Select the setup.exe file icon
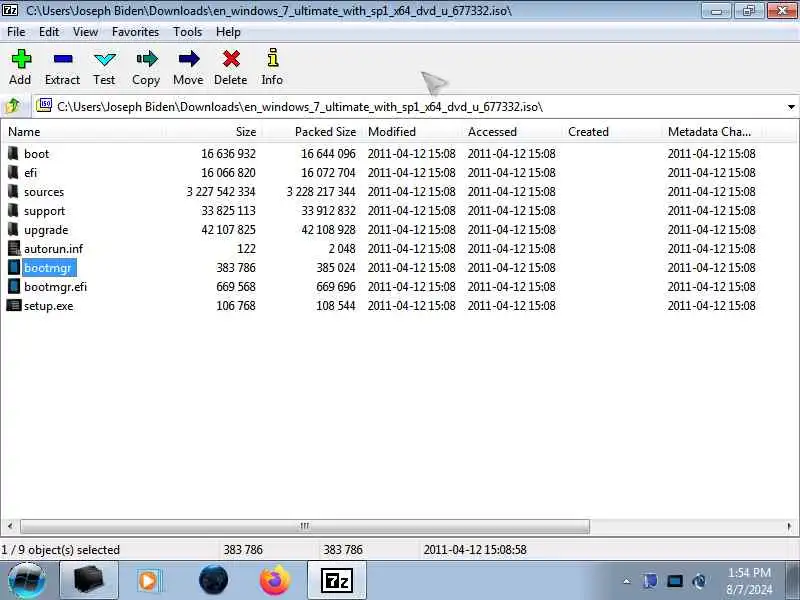This screenshot has width=800, height=600. (x=14, y=306)
